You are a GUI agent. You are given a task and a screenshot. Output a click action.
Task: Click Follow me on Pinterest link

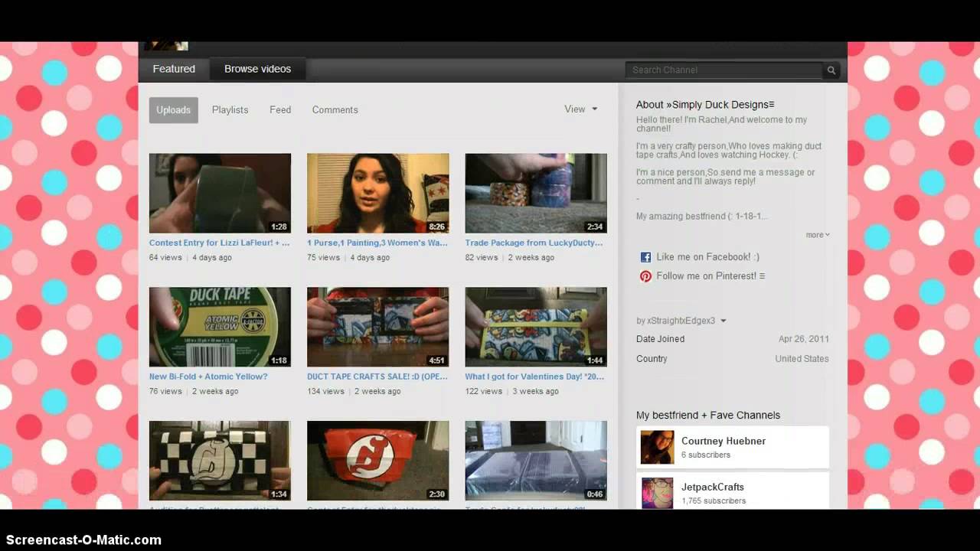(710, 276)
